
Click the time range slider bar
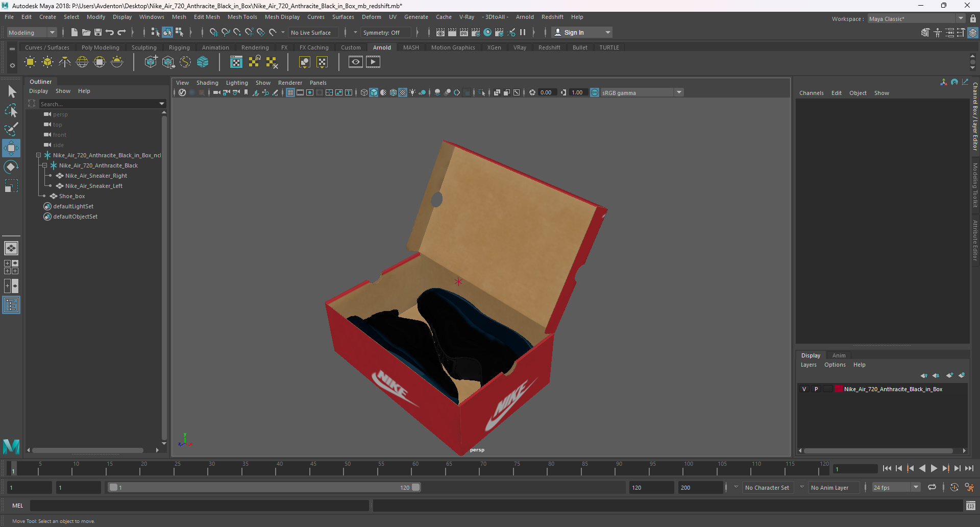[x=264, y=487]
